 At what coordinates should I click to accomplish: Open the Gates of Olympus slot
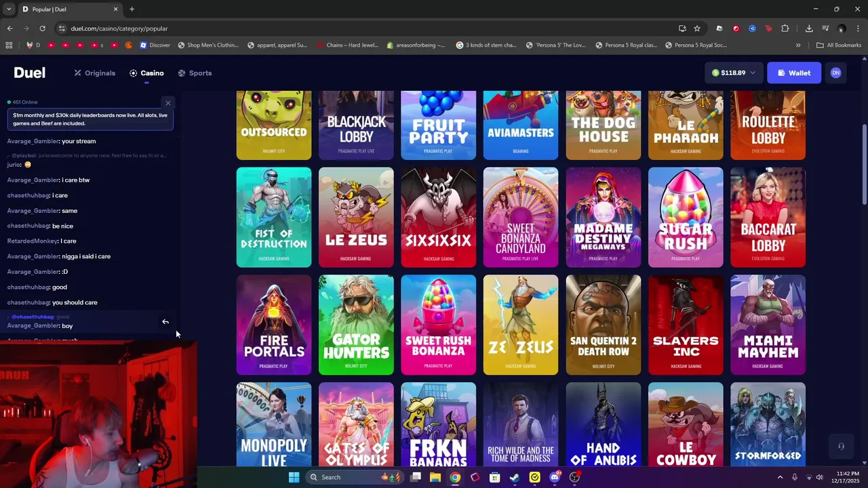(356, 424)
